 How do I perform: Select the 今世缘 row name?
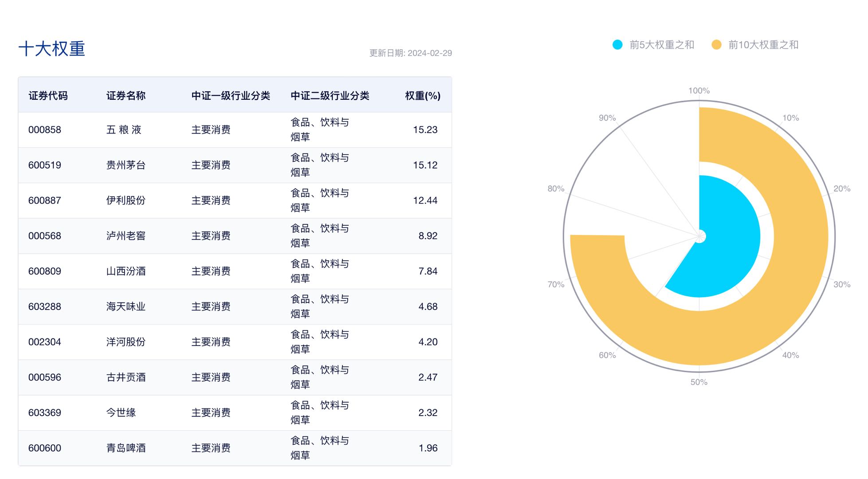click(x=121, y=412)
